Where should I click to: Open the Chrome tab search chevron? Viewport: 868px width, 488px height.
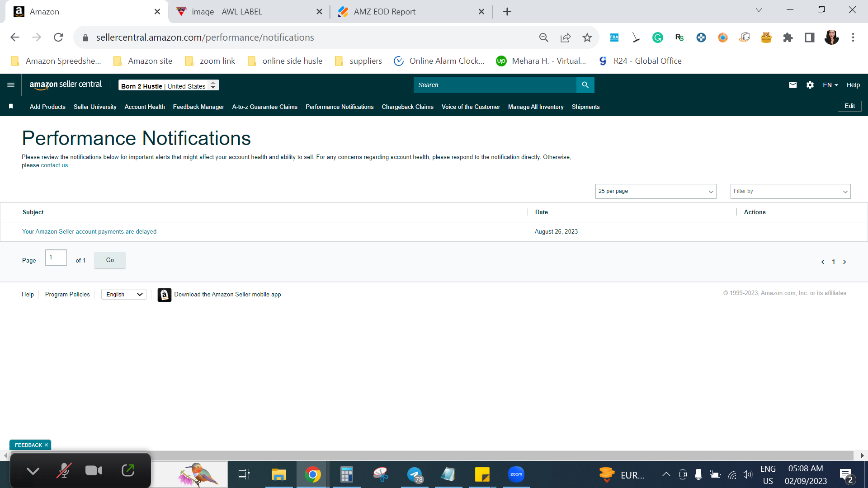coord(759,10)
